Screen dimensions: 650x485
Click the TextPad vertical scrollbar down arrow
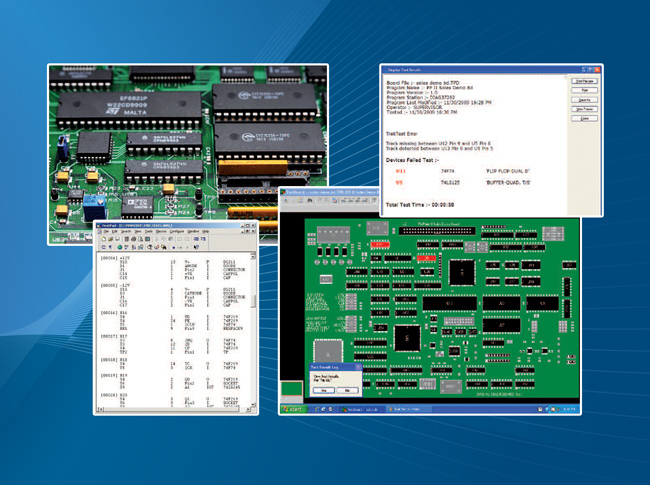click(253, 406)
